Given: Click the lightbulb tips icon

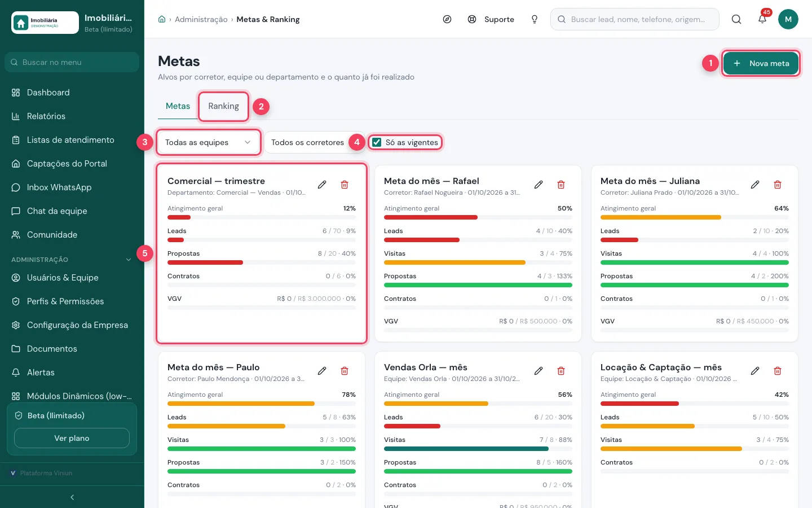Looking at the screenshot, I should tap(535, 19).
